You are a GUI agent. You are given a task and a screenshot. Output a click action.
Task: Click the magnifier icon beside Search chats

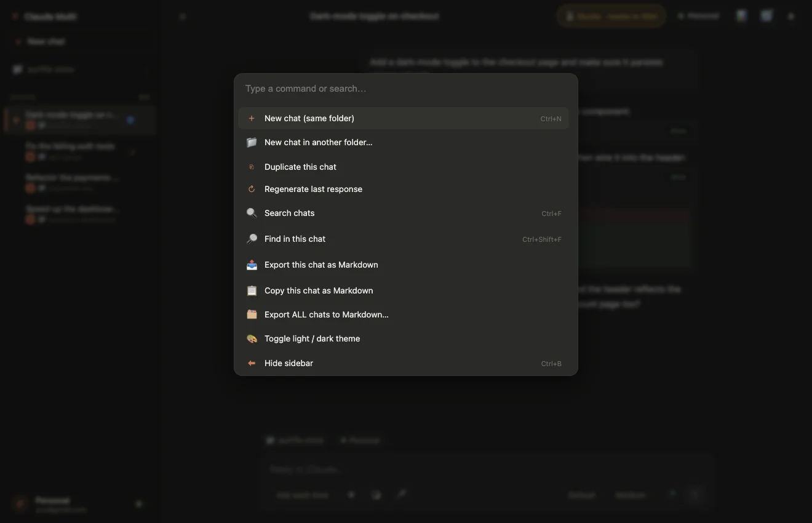coord(252,213)
